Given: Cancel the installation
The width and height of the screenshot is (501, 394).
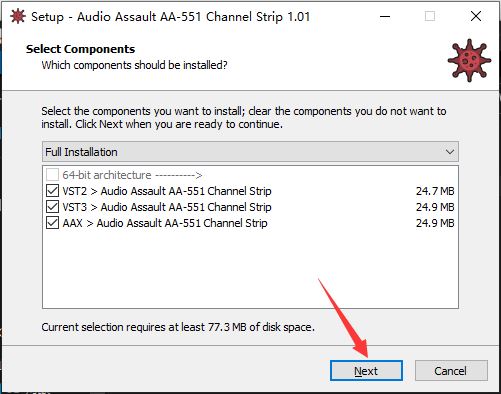Looking at the screenshot, I should pyautogui.click(x=451, y=371).
